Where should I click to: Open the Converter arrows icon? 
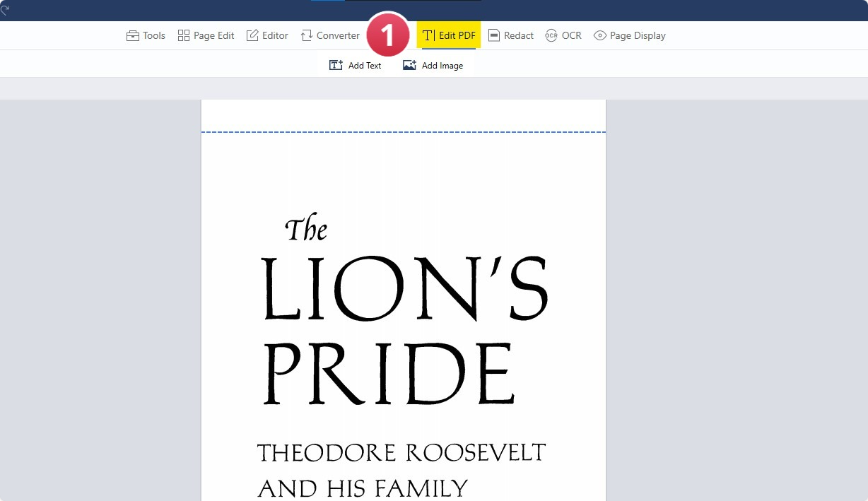[x=307, y=35]
